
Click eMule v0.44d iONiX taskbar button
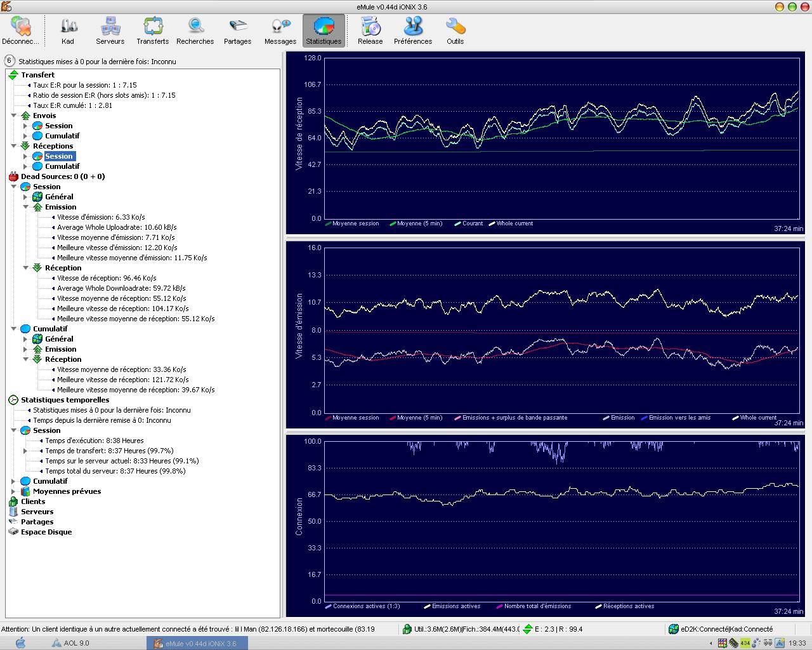click(197, 643)
